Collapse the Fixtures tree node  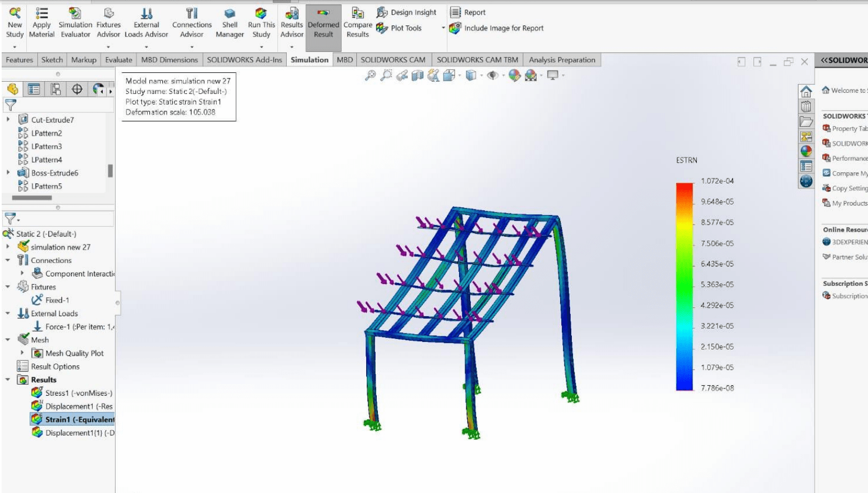(x=8, y=287)
